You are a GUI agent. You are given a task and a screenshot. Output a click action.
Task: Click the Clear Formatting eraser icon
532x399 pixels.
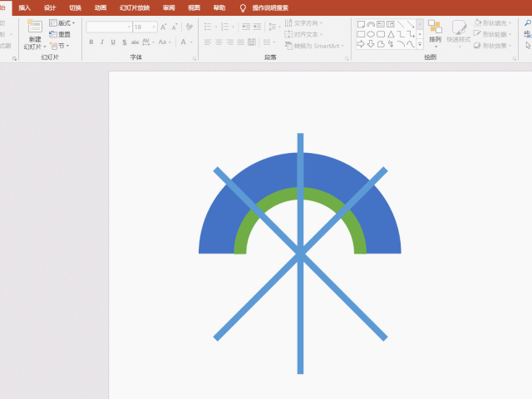190,27
